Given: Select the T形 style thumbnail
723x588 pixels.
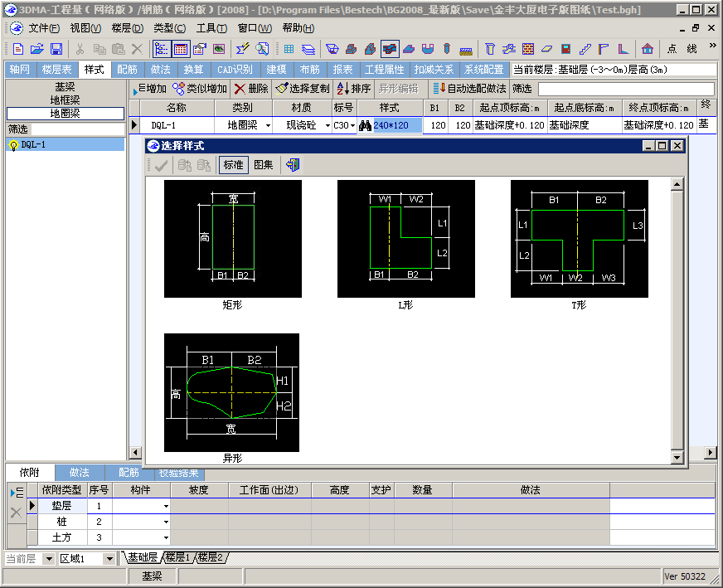Looking at the screenshot, I should tap(580, 239).
